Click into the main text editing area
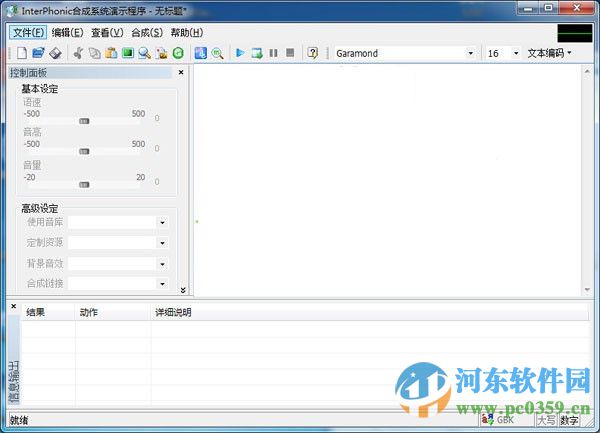Viewport: 600px width, 433px height. [388, 180]
